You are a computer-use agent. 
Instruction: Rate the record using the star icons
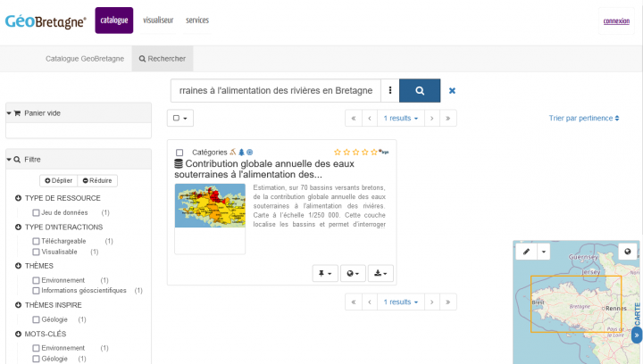click(355, 153)
